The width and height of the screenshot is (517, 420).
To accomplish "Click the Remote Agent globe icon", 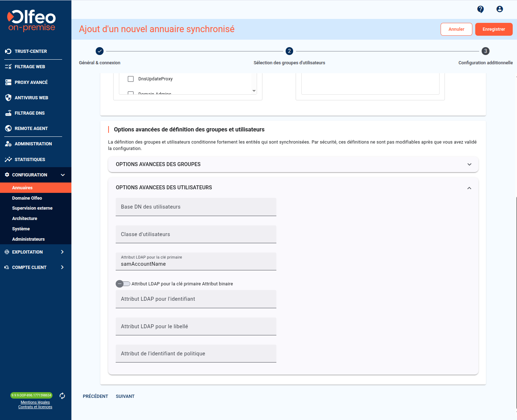I will 8,129.
